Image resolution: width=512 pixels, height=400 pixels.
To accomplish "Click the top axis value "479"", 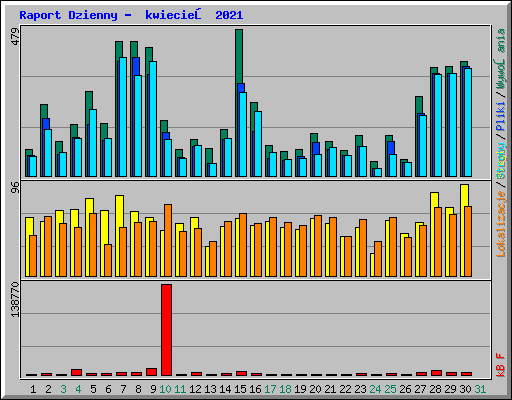I will click(x=15, y=37).
